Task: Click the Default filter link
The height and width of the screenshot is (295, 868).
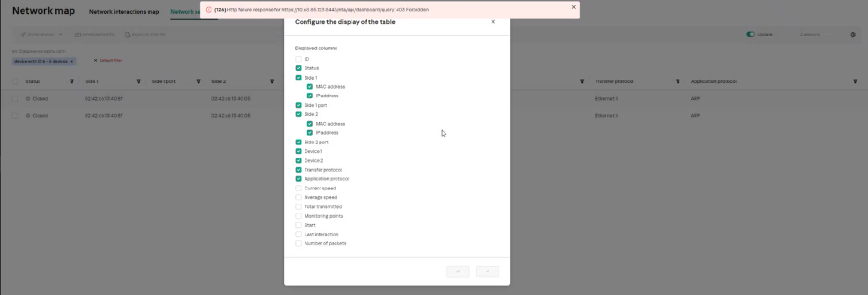Action: click(x=111, y=61)
